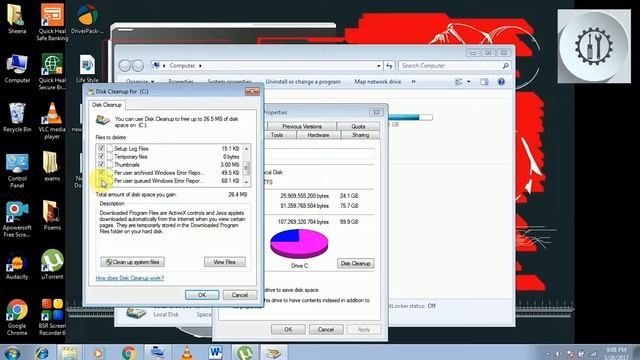Click the Explorer help question-mark icon

click(501, 82)
